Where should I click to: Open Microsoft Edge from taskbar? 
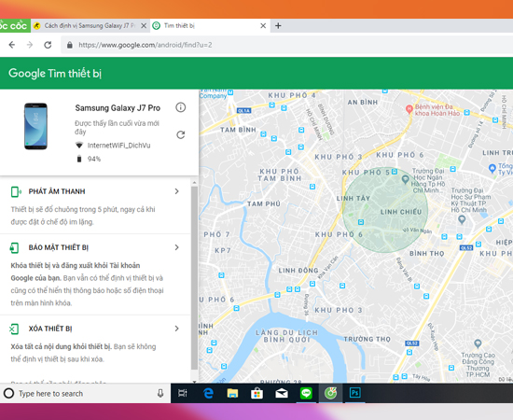point(208,393)
